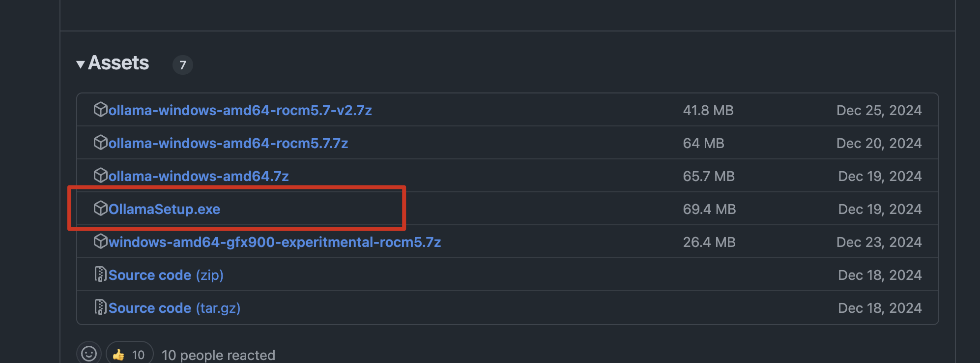
Task: Click the package icon beside ollama-windows-amd64-rocm5.7-v2.7z
Action: 100,109
